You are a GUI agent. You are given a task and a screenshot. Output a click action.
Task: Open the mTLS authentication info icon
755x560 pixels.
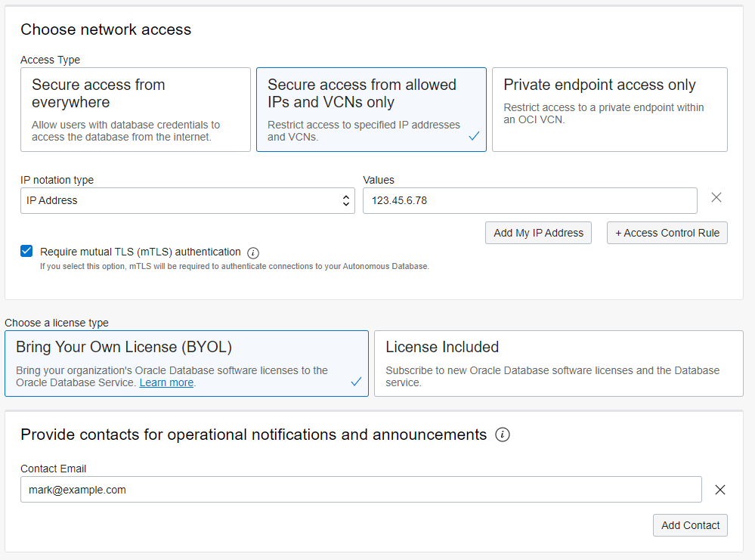coord(253,252)
